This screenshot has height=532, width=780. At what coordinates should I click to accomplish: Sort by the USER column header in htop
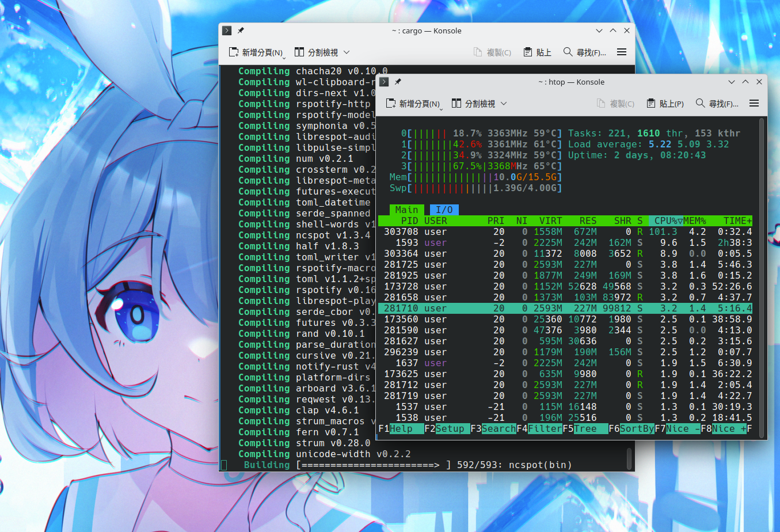tap(436, 221)
